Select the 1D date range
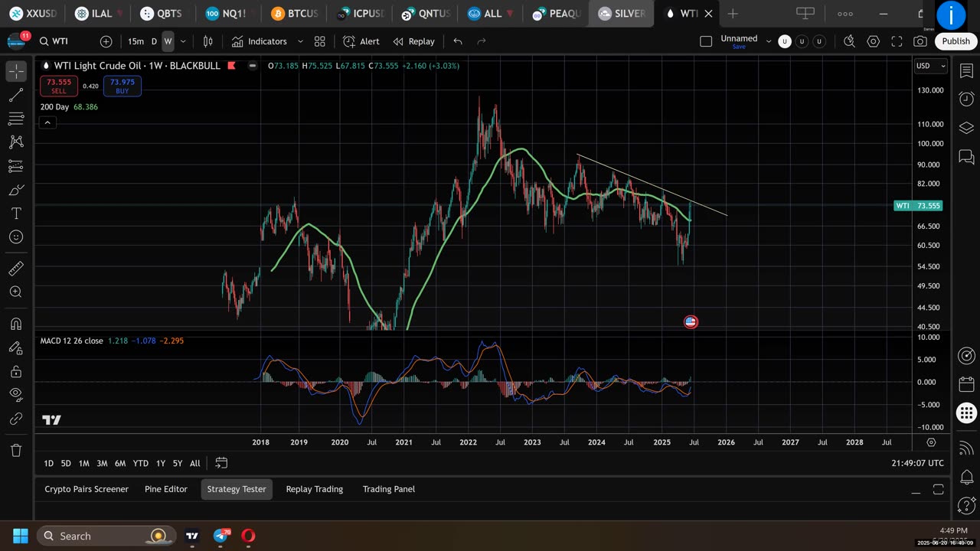Viewport: 980px width, 551px height. 49,463
